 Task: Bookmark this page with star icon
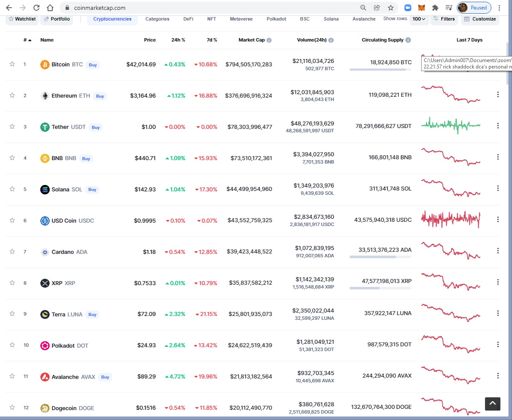point(390,8)
